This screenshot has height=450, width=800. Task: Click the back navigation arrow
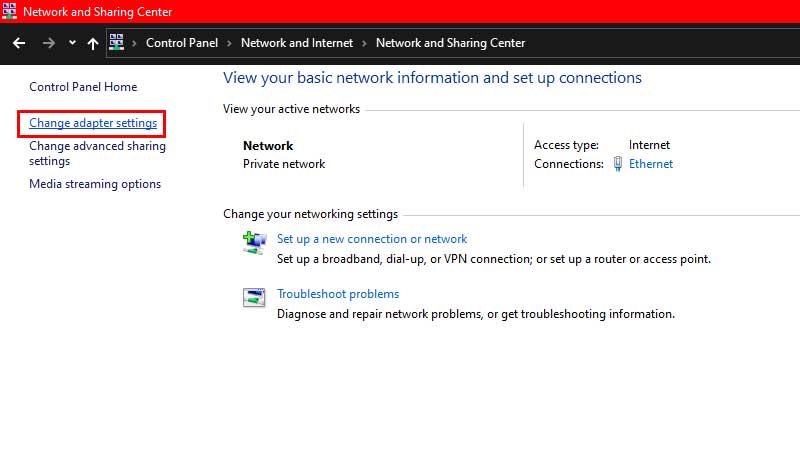point(18,43)
